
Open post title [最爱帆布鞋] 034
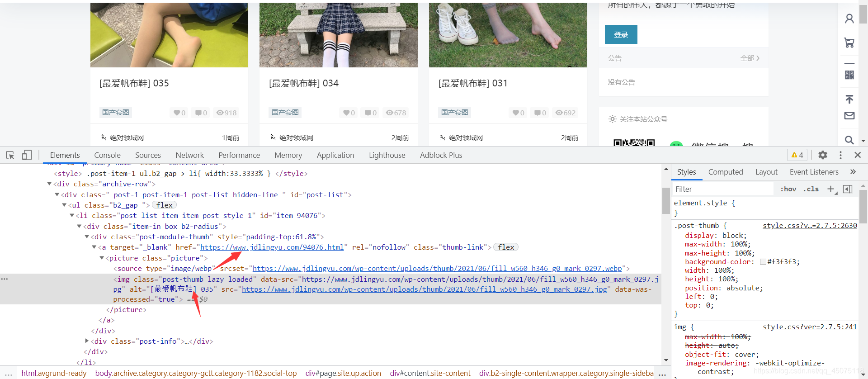303,83
